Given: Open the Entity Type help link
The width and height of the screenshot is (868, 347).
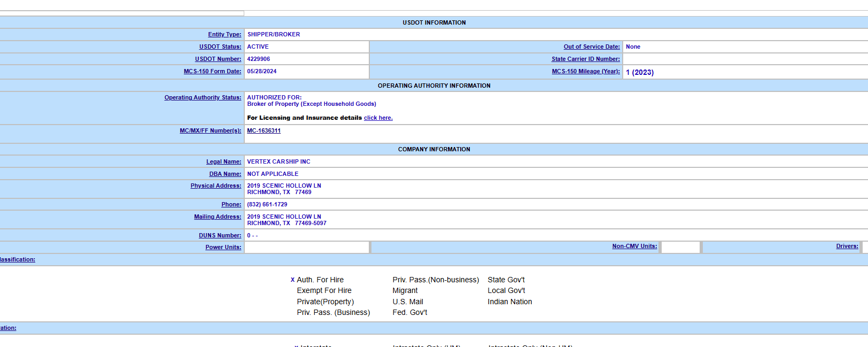Looking at the screenshot, I should click(224, 34).
